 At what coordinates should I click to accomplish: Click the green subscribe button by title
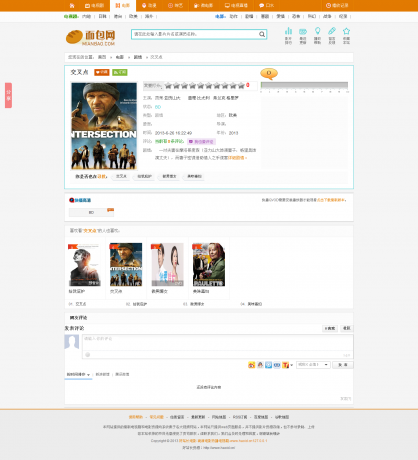(120, 72)
